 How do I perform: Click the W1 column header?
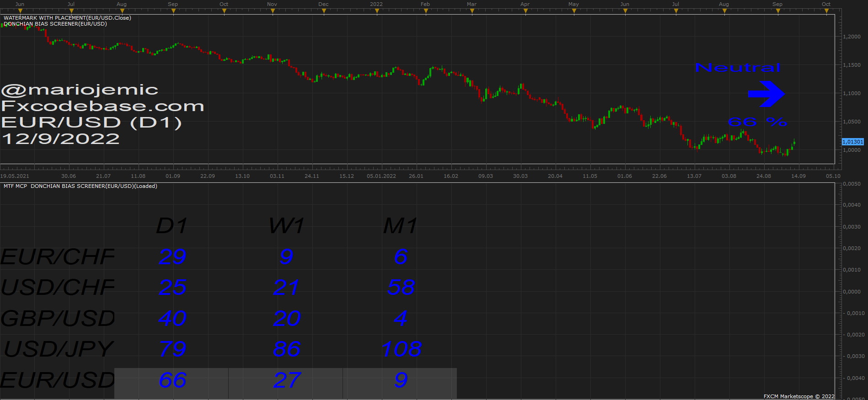[x=286, y=226]
